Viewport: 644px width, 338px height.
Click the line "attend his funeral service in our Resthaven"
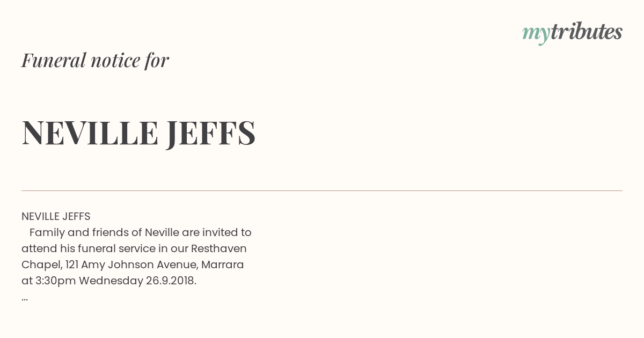[x=134, y=248]
